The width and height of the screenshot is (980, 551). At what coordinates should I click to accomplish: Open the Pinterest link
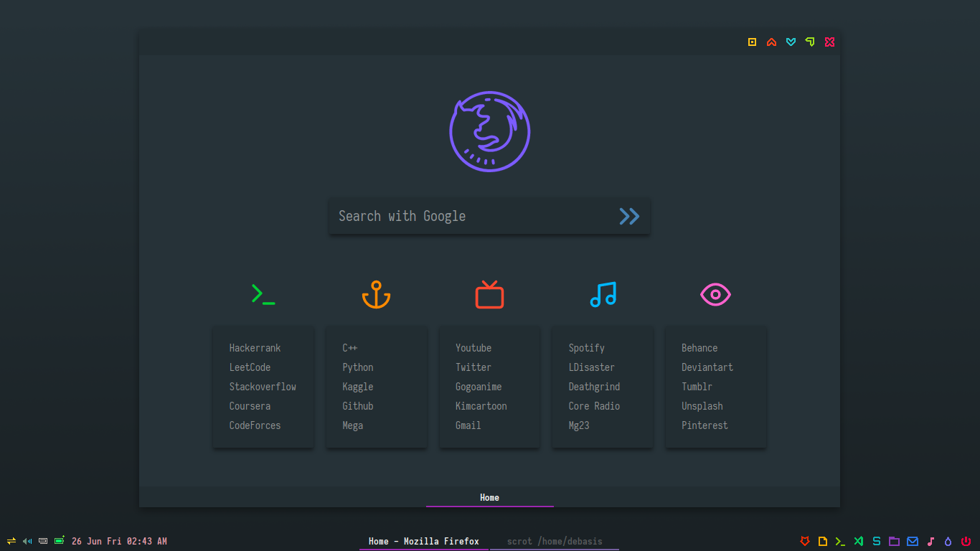tap(705, 425)
